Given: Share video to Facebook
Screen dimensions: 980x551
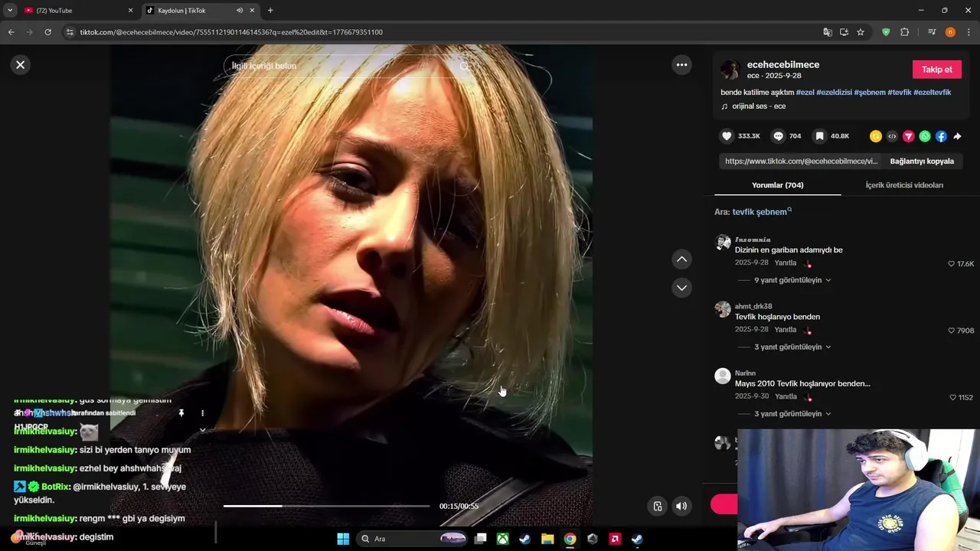Looking at the screenshot, I should tap(941, 136).
